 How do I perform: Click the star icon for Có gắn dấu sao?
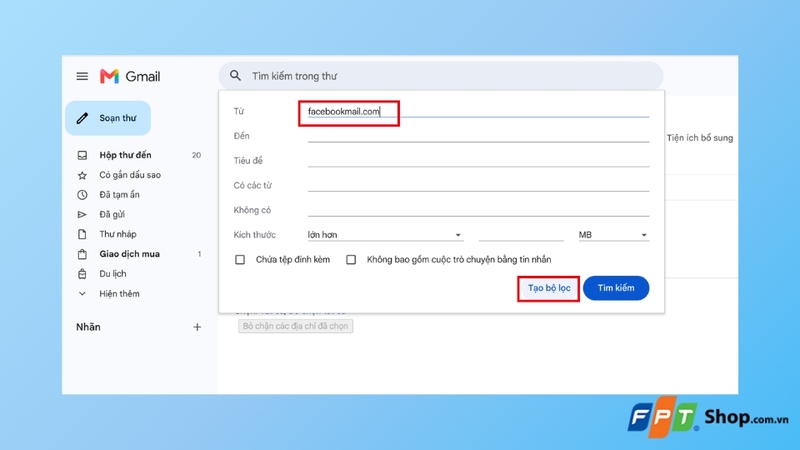[x=82, y=175]
